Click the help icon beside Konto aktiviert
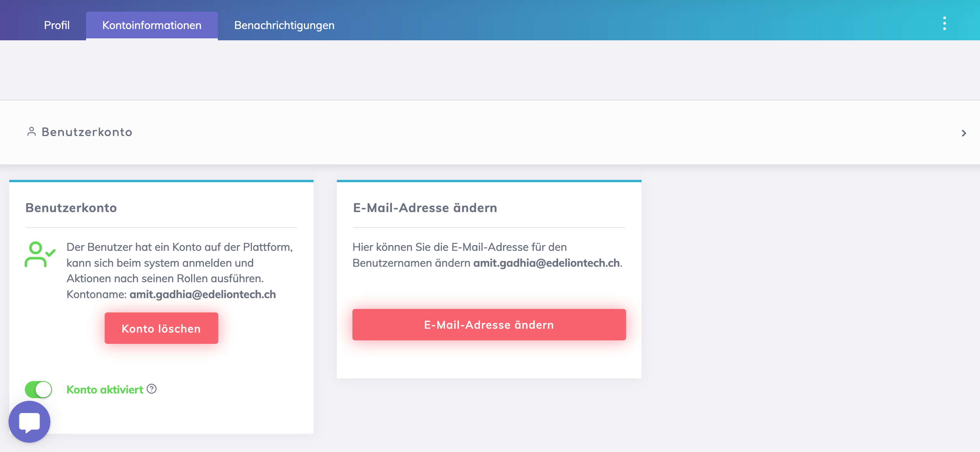 [152, 389]
